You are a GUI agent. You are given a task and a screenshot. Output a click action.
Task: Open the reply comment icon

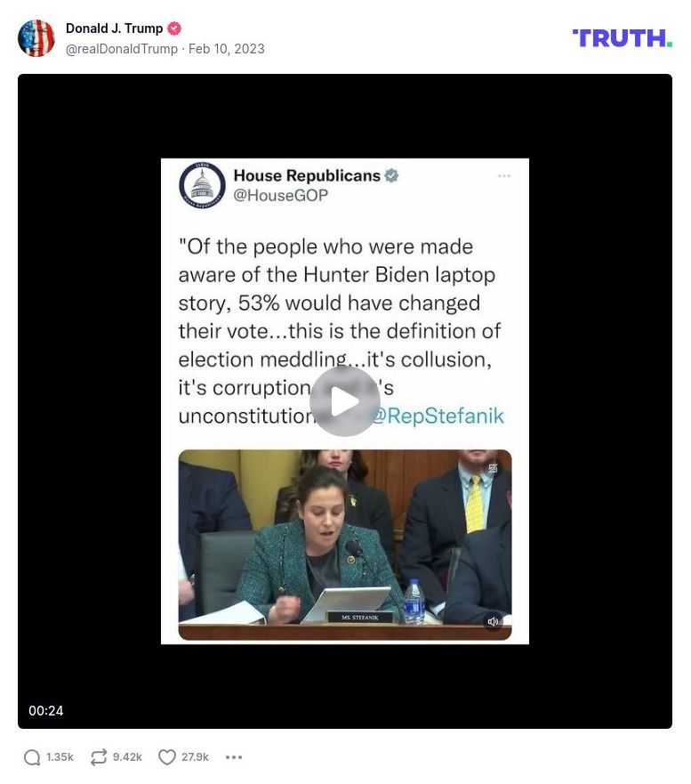pyautogui.click(x=32, y=757)
